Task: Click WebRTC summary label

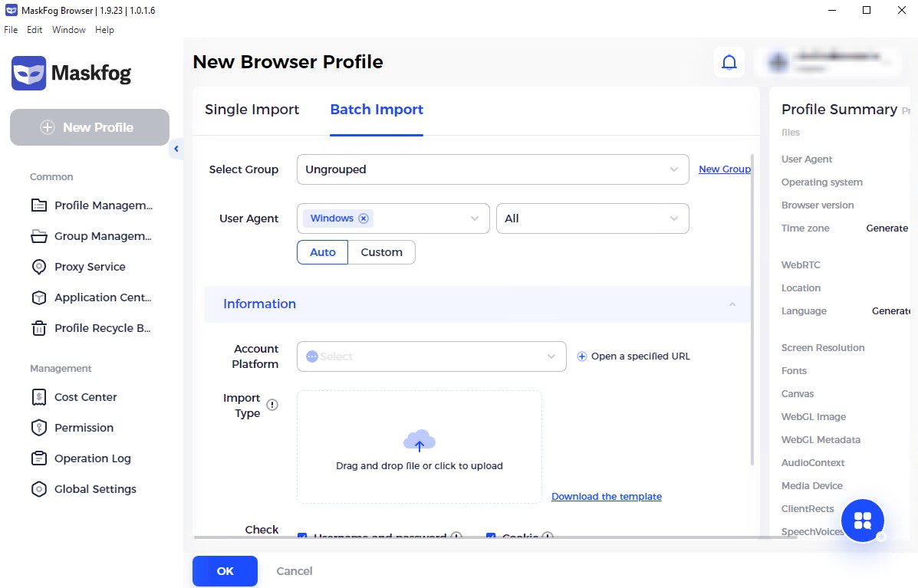Action: coord(801,265)
